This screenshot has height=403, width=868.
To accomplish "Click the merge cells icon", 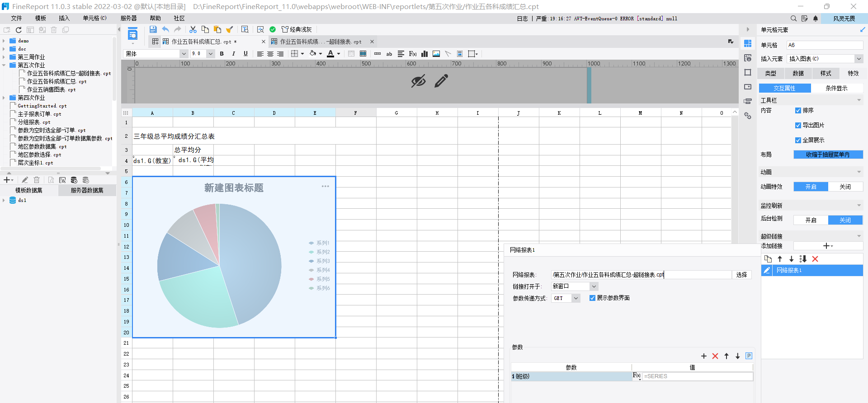I will point(351,54).
